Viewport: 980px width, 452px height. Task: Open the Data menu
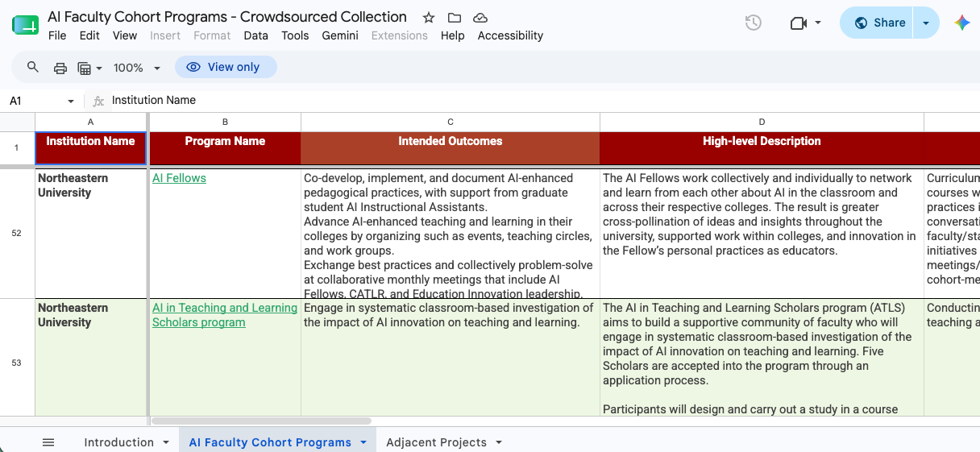click(x=255, y=35)
